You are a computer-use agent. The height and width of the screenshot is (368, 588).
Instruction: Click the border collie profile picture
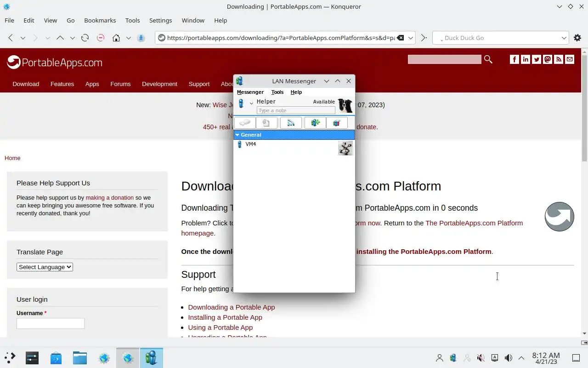(345, 105)
